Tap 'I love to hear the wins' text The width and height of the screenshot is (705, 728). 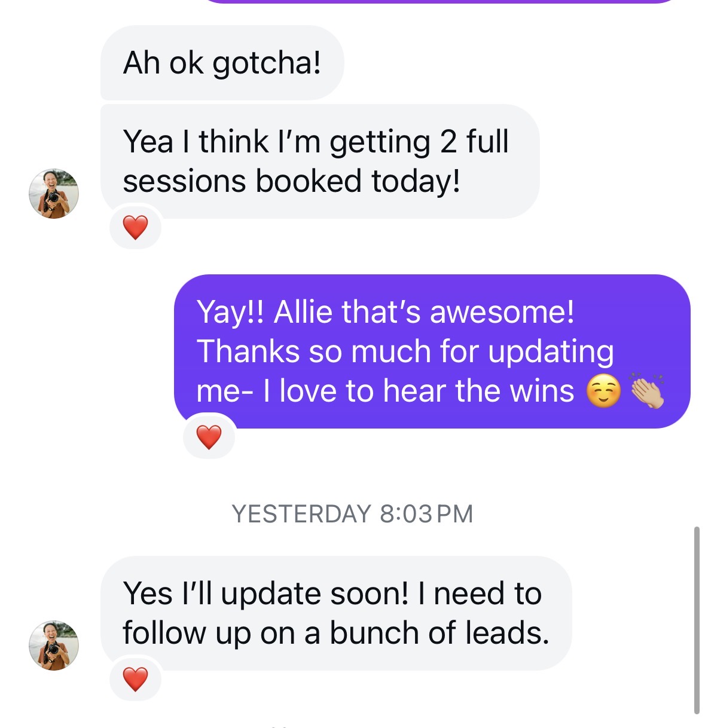[418, 391]
